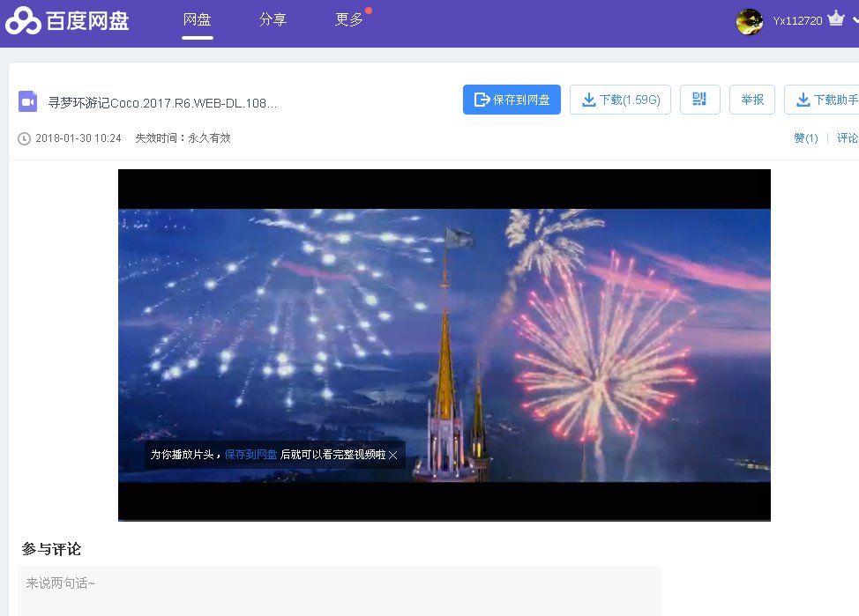Open the QR code share icon
The height and width of the screenshot is (616, 859).
click(699, 100)
